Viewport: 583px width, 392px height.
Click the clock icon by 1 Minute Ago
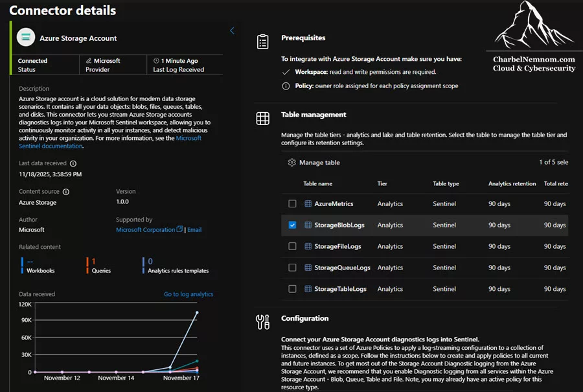[156, 61]
